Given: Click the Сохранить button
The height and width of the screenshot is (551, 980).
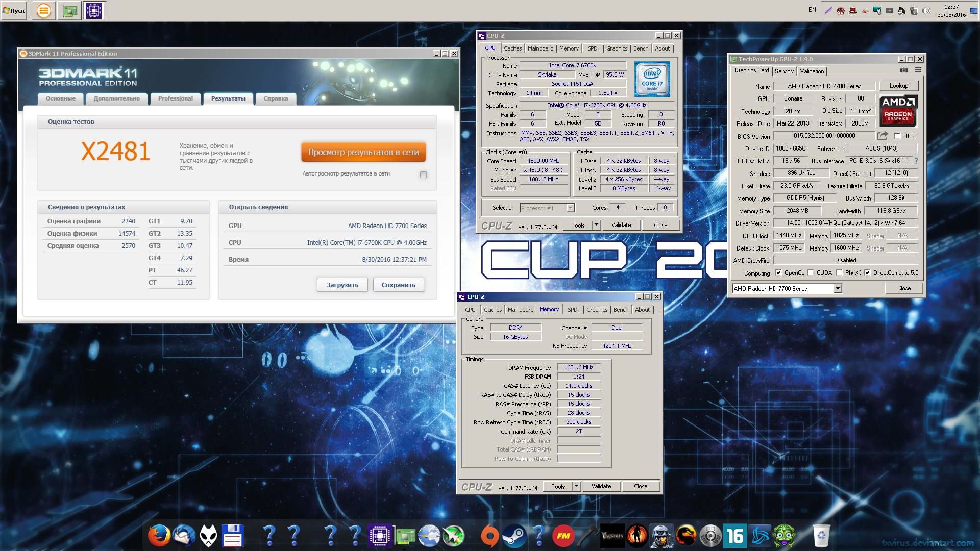Looking at the screenshot, I should point(399,285).
